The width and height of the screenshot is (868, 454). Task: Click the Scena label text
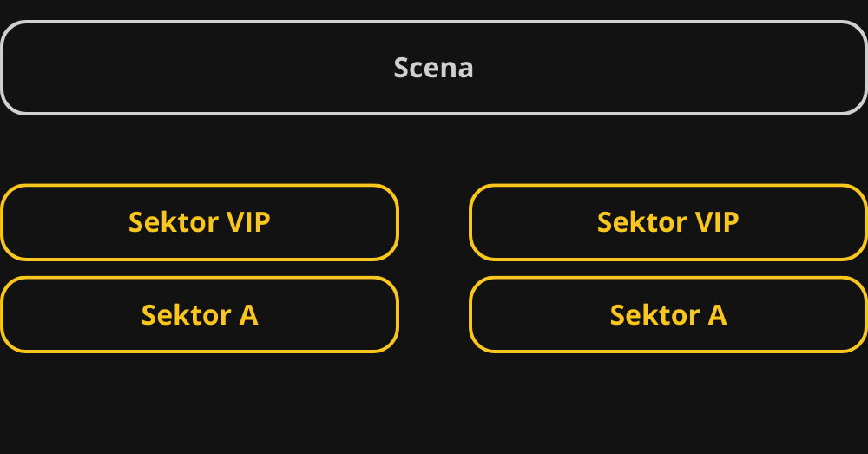[433, 68]
